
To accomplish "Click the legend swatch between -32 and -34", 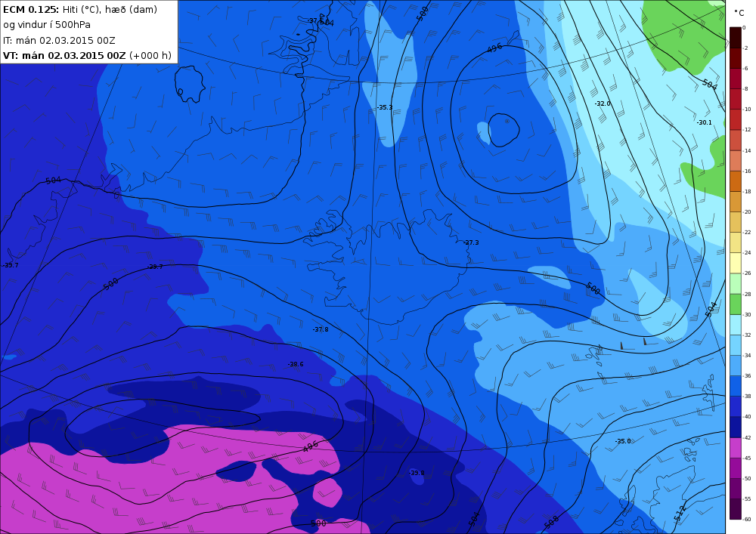I will coord(736,345).
